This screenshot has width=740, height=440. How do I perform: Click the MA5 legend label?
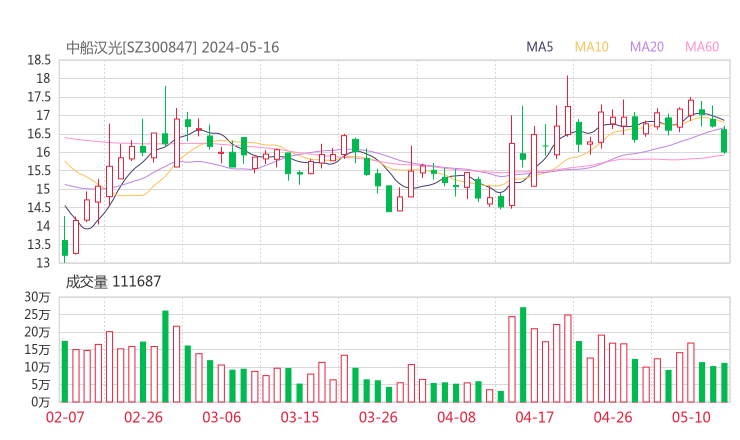point(539,47)
